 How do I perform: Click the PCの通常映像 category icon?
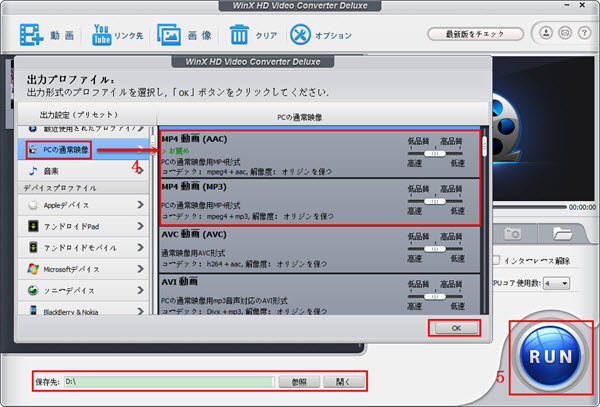pyautogui.click(x=34, y=150)
